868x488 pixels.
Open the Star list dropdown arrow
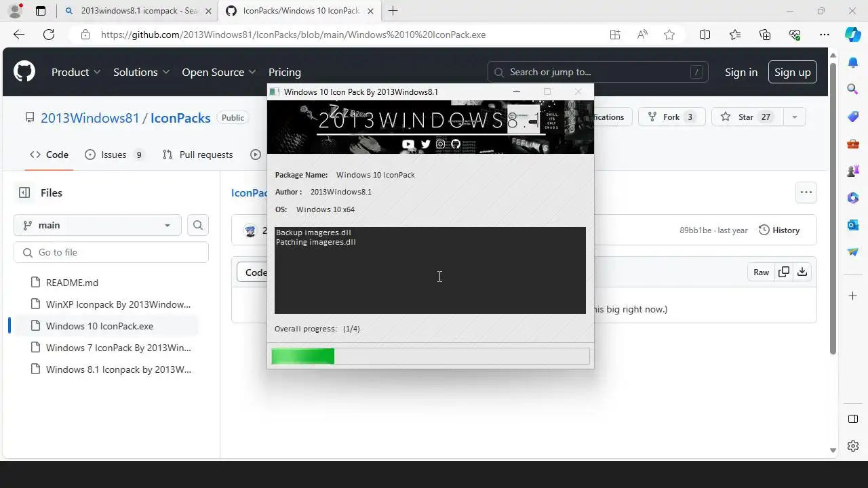(794, 117)
